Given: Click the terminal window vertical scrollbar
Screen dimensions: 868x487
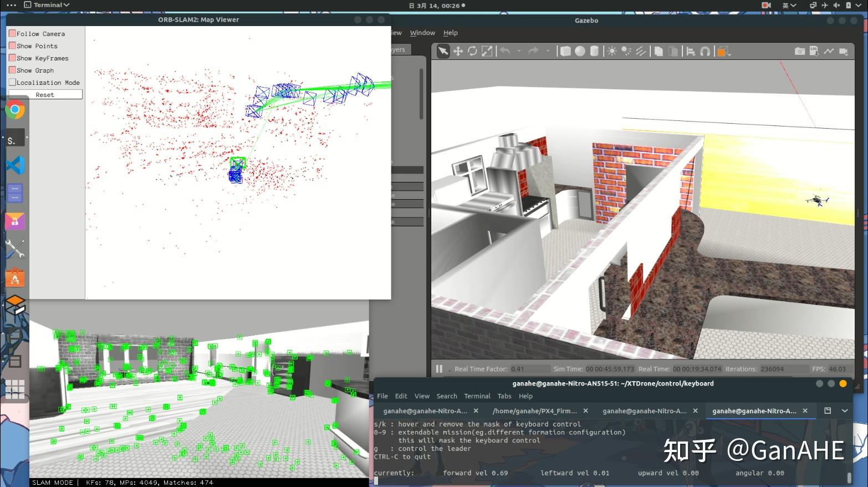Looking at the screenshot, I should click(850, 477).
